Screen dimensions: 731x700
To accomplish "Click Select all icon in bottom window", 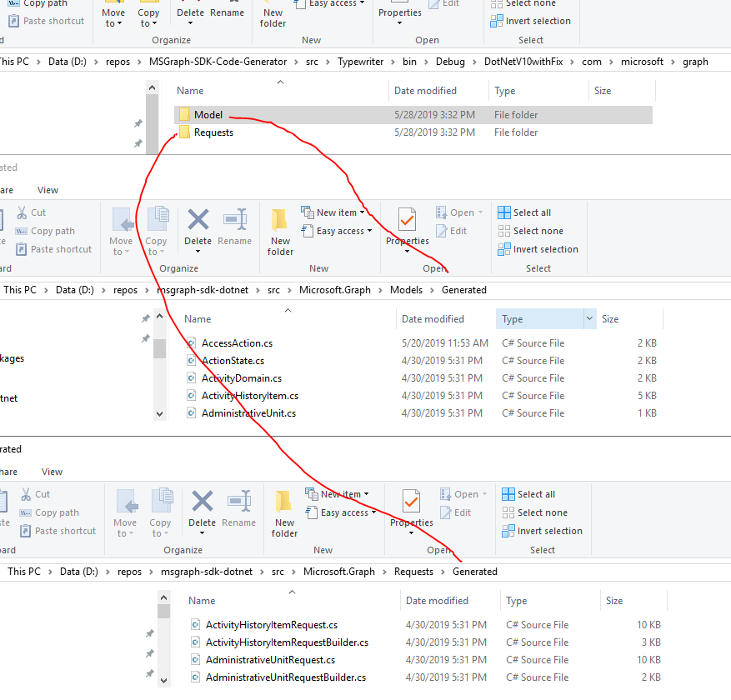I will click(508, 494).
